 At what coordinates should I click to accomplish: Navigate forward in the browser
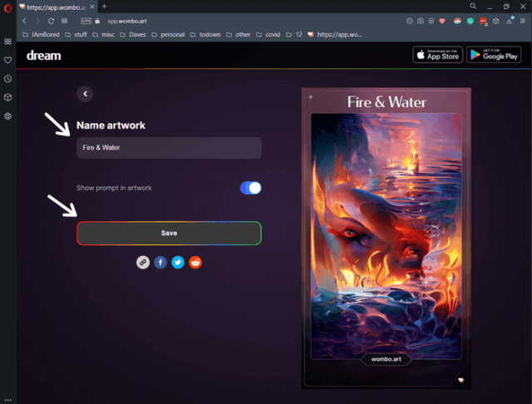(x=37, y=21)
